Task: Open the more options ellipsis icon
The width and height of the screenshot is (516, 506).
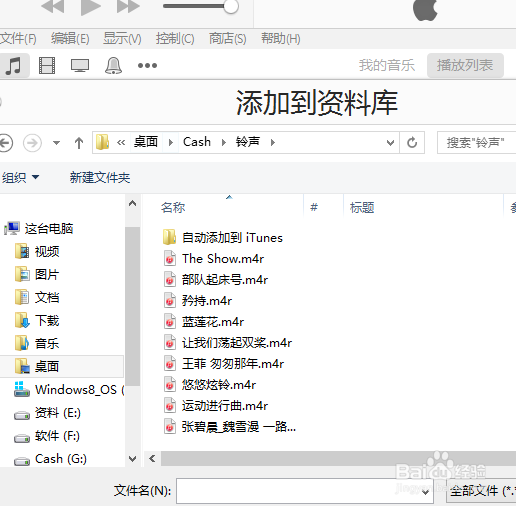Action: (x=147, y=65)
